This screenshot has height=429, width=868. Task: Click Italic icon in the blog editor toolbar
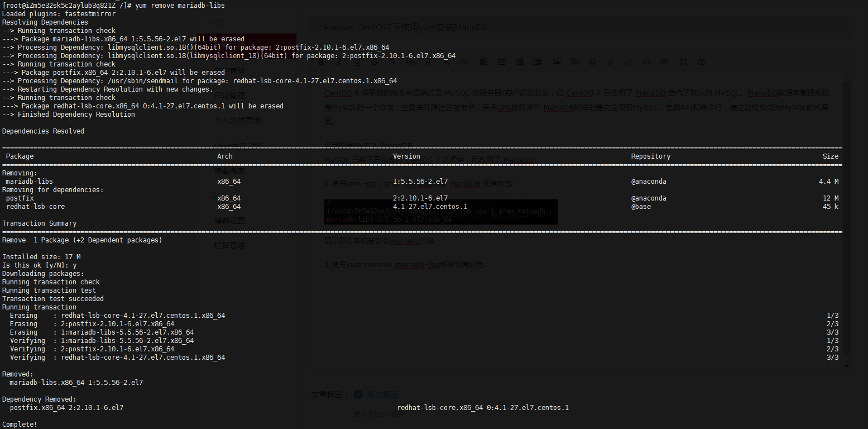[x=338, y=62]
